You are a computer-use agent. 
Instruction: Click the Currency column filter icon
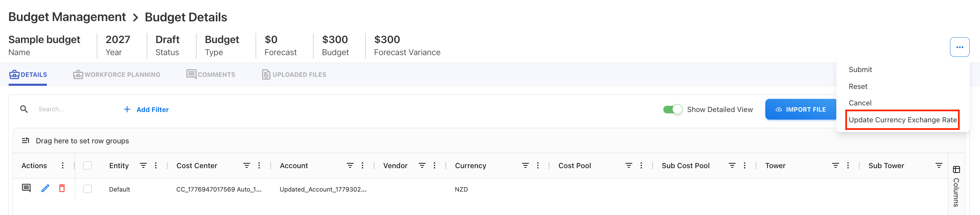pyautogui.click(x=525, y=165)
